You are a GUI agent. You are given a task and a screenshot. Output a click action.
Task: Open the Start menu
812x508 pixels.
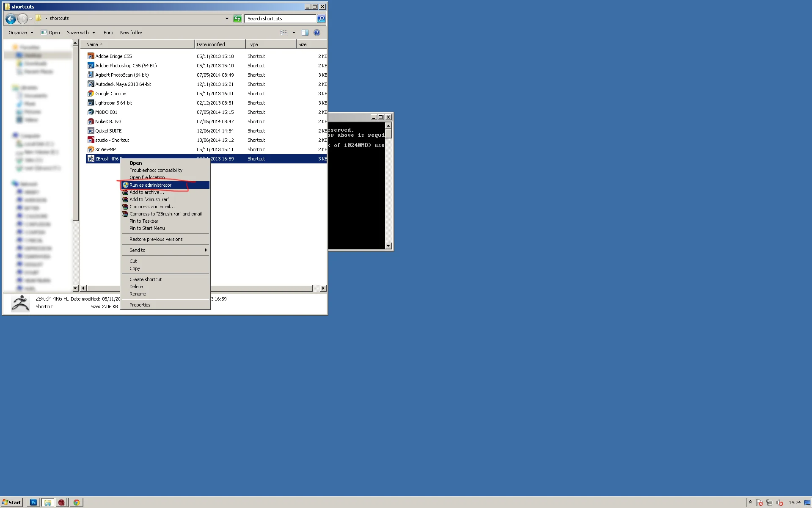pyautogui.click(x=11, y=502)
